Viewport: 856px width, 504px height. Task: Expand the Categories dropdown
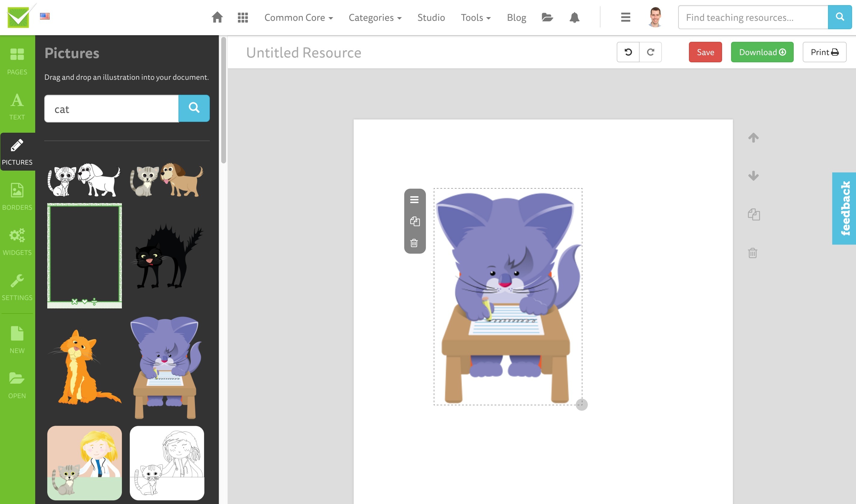[x=375, y=17]
